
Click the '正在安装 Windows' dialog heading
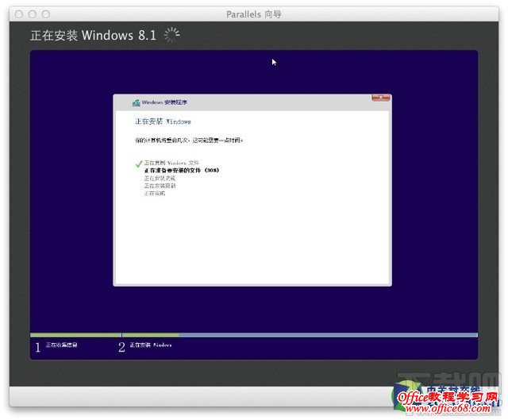pos(163,121)
